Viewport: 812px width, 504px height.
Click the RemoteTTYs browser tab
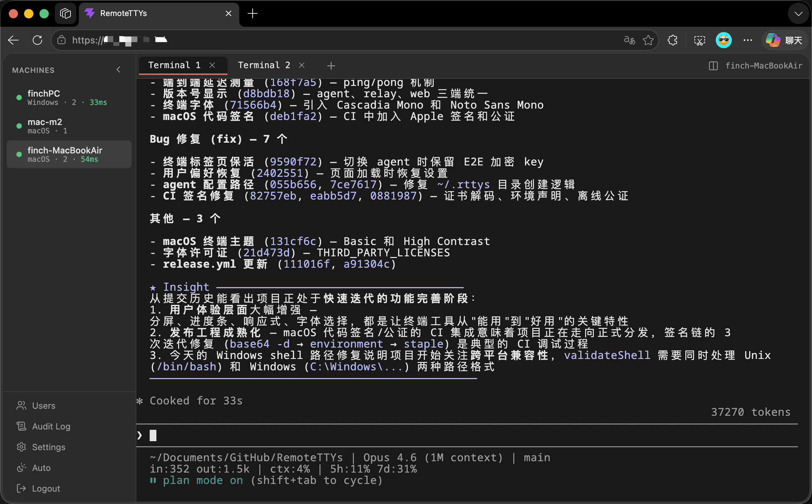[159, 14]
